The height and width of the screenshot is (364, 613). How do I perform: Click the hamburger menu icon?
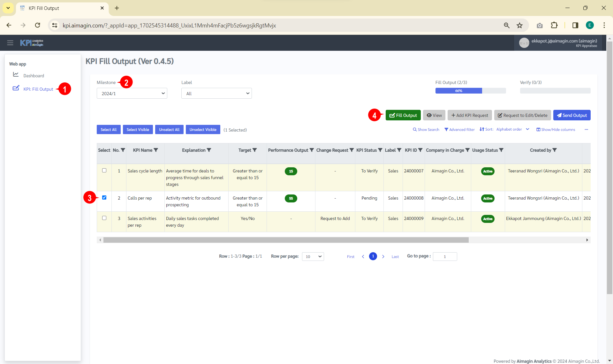(10, 43)
